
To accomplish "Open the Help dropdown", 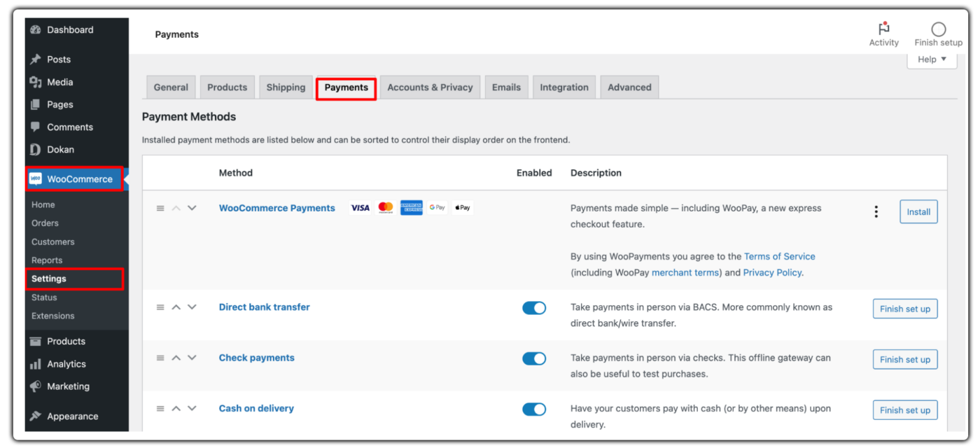I will click(x=931, y=59).
